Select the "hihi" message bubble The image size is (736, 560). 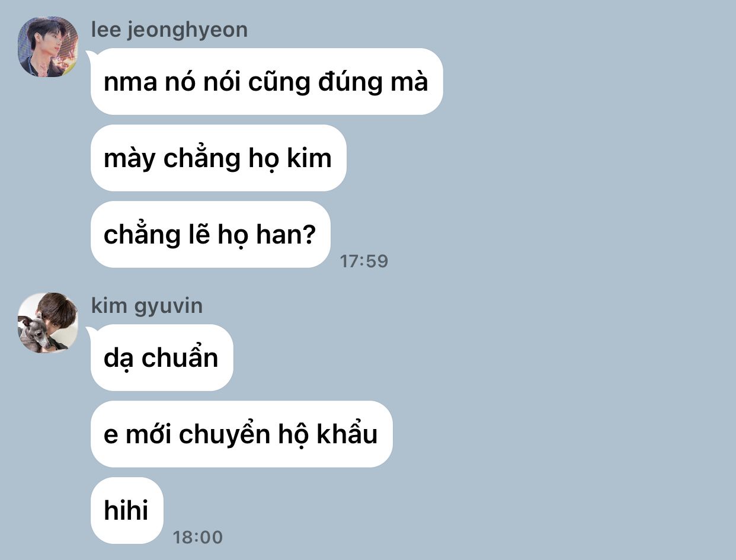click(127, 510)
